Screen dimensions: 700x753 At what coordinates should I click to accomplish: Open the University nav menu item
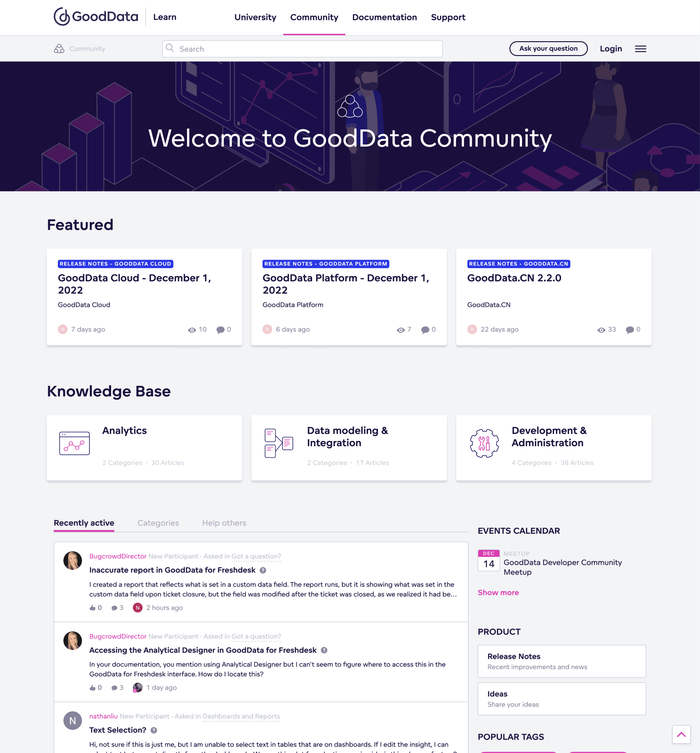coord(255,18)
